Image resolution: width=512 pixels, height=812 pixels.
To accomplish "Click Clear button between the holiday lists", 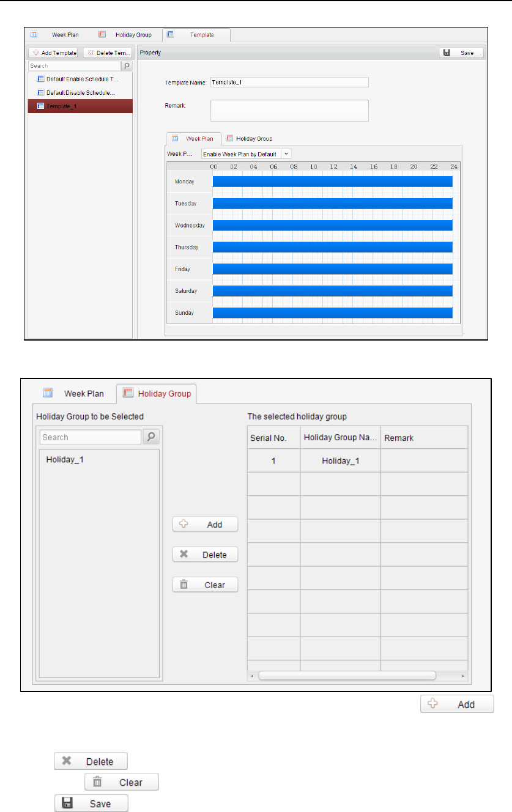I will (x=205, y=585).
